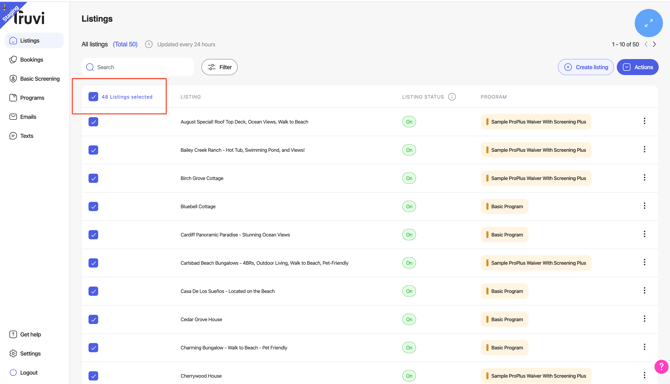Screen dimensions: 670x384
Task: Uncheck the Birch Grove Cottage listing
Action: (x=93, y=178)
